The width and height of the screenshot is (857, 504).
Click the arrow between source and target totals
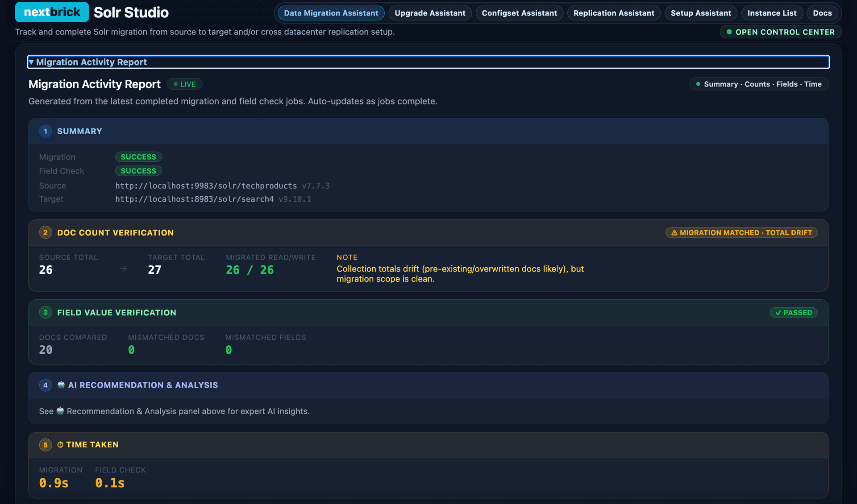(123, 269)
